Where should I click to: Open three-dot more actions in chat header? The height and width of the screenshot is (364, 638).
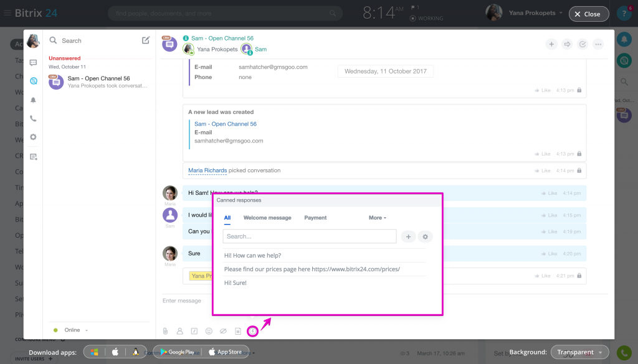tap(598, 44)
